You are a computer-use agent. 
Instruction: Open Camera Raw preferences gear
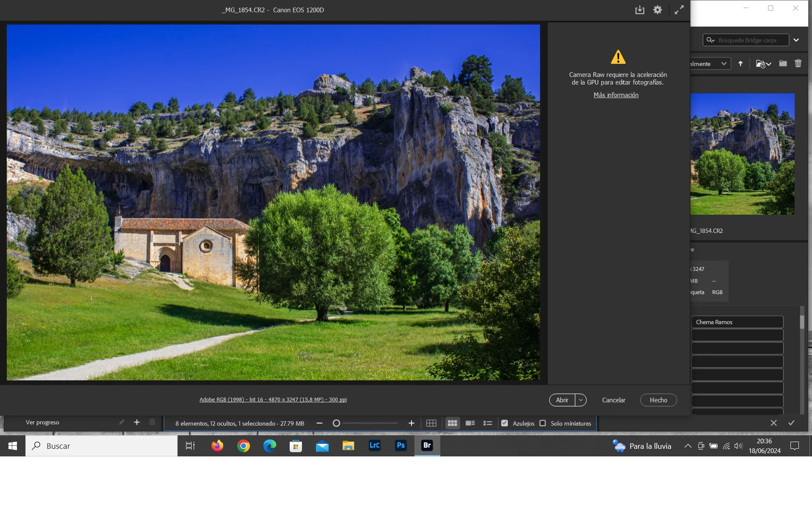point(657,10)
